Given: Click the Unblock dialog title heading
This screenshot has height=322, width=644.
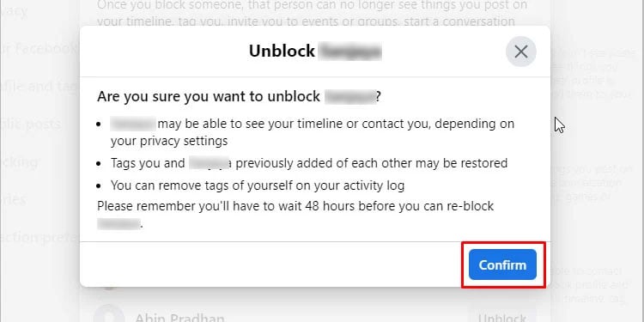Looking at the screenshot, I should coord(315,52).
